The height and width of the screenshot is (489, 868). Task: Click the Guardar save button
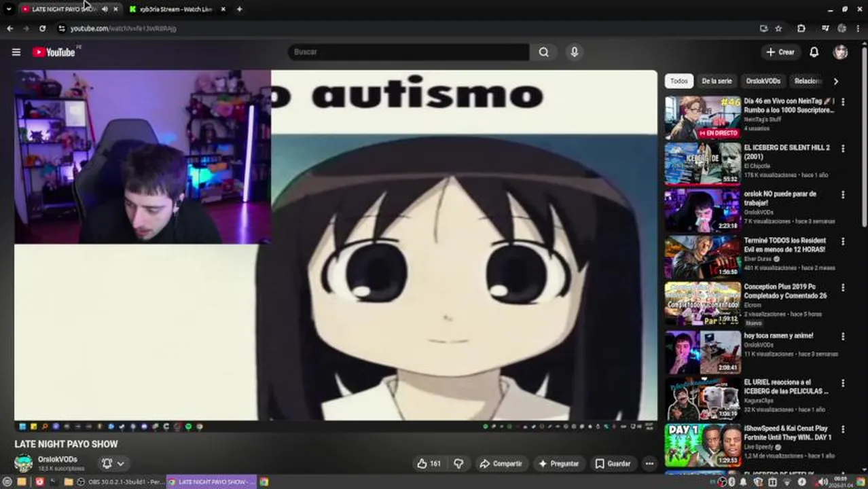(613, 464)
